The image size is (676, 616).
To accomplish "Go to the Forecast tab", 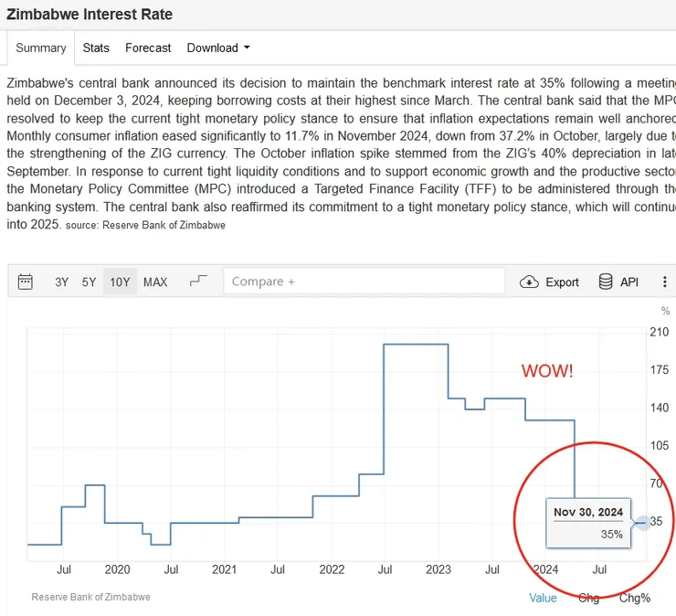I will pos(148,48).
